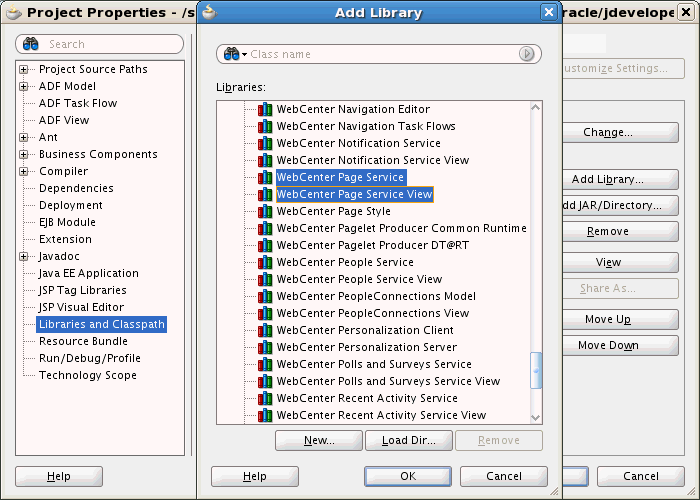
Task: Click the icon beside WebCenter Polls and Surveys Service View
Action: coord(265,380)
